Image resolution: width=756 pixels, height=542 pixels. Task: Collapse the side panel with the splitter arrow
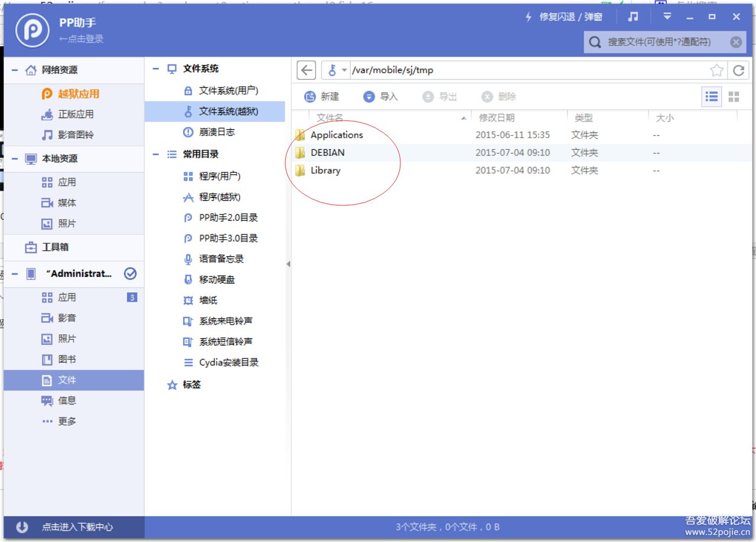(x=288, y=264)
